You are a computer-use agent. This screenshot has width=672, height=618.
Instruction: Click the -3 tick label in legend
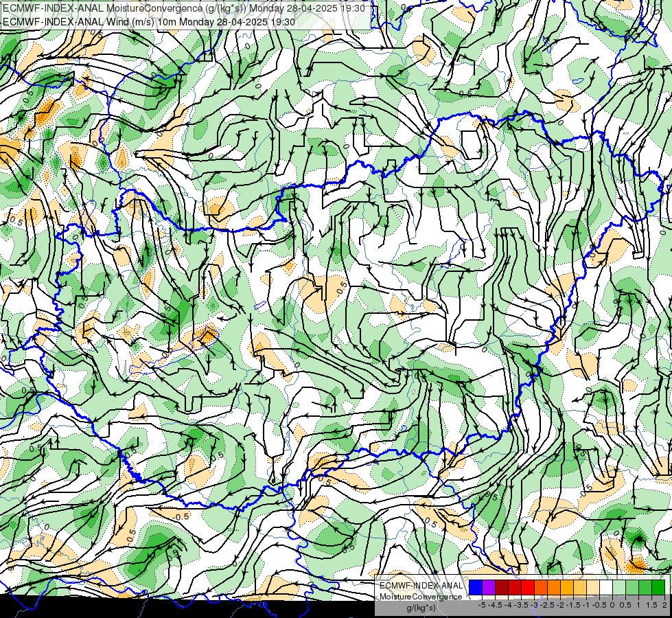click(x=535, y=605)
